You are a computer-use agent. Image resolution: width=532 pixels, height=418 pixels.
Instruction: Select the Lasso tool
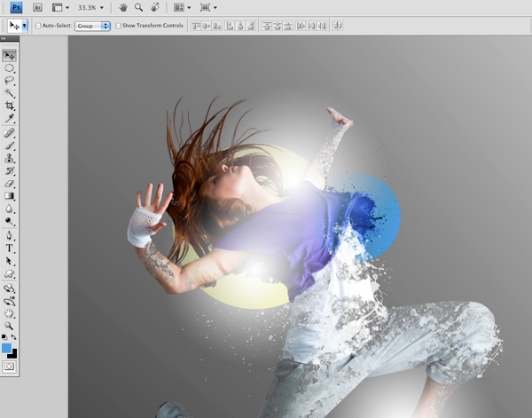(10, 80)
